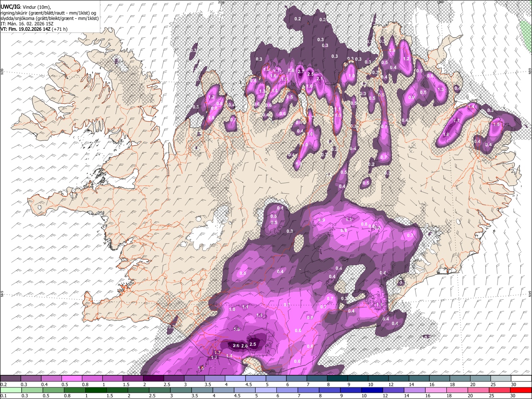Viewport: 532px width, 399px height.
Task: Select the 'IT: Mán. 16. 02. 2026 15Z' line
Action: (x=28, y=24)
